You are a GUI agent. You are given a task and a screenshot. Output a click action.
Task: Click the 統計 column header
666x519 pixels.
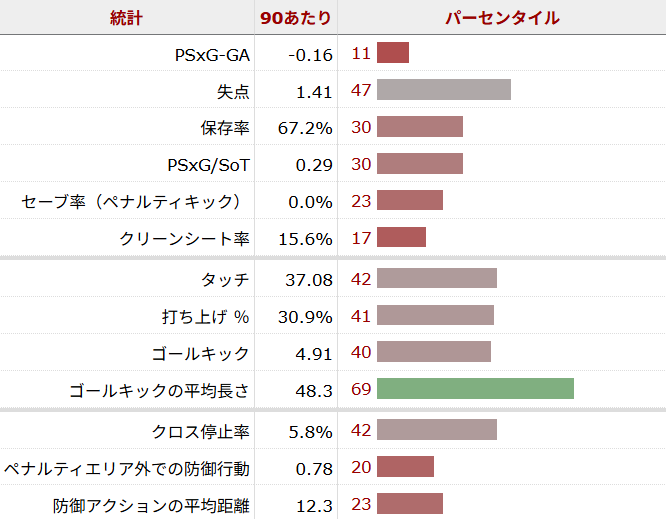(x=127, y=18)
